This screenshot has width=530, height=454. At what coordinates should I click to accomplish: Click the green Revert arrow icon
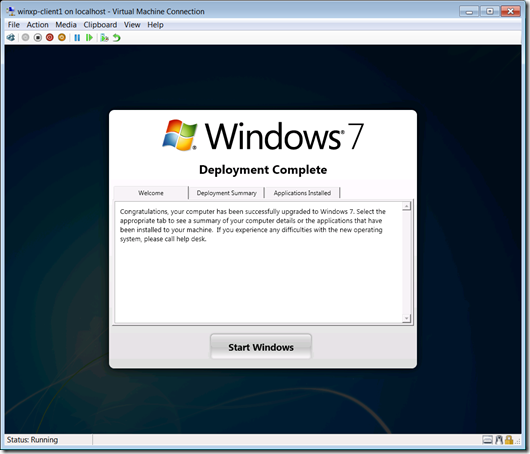tap(117, 38)
